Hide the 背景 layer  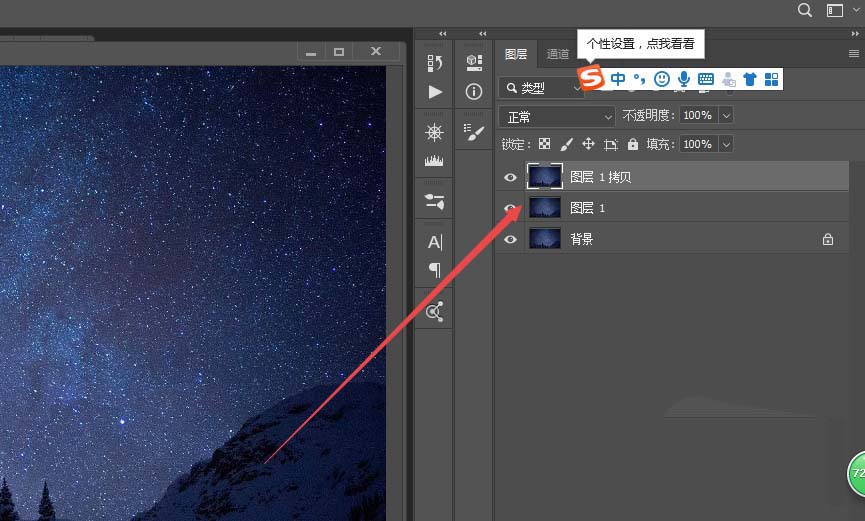[510, 240]
